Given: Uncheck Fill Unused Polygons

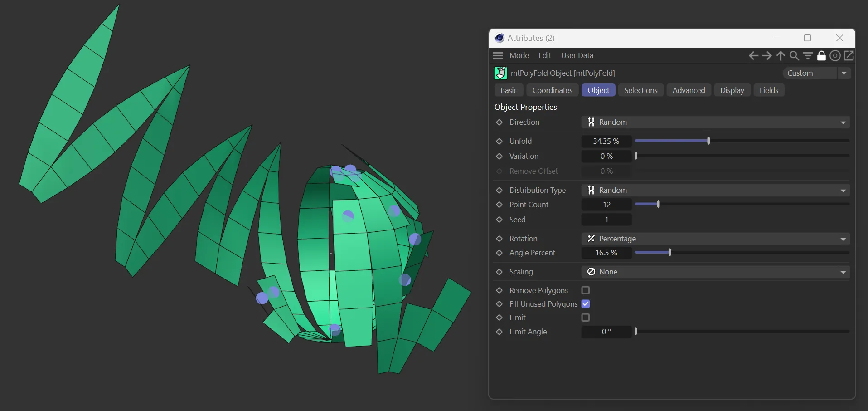Looking at the screenshot, I should (x=586, y=304).
